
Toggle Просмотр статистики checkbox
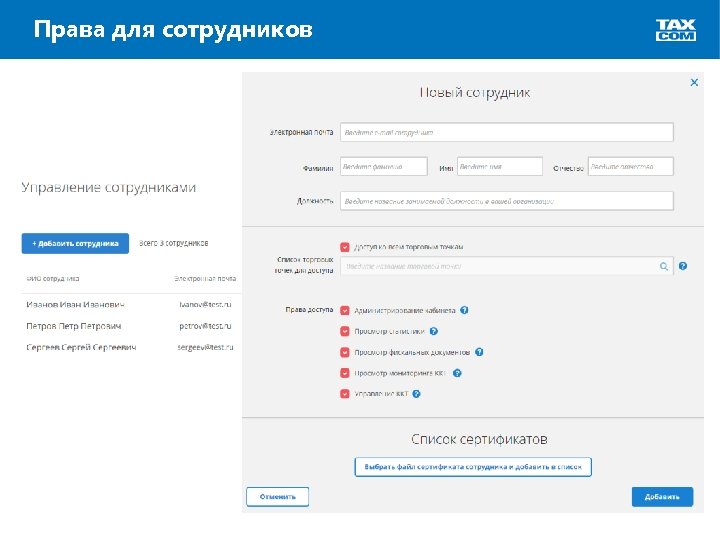point(345,331)
